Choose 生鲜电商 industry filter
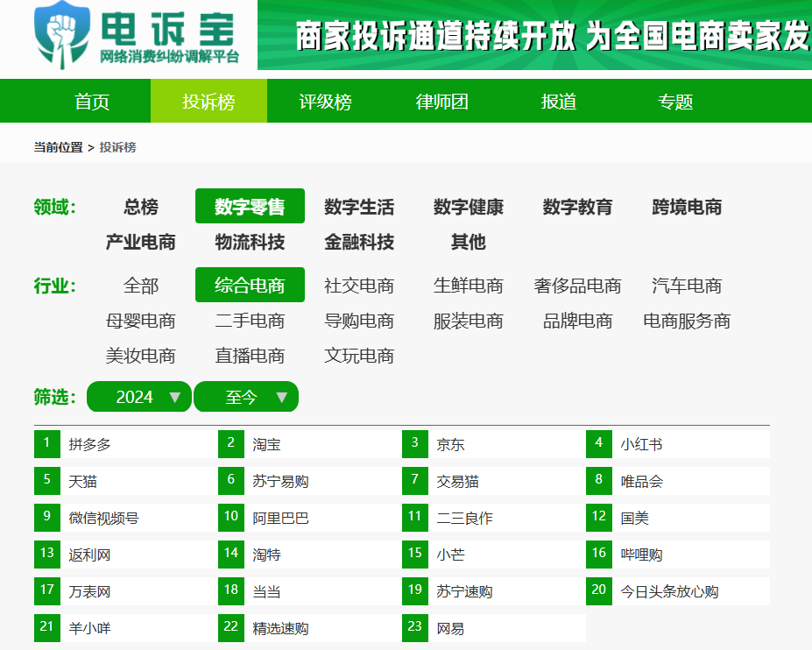Image resolution: width=812 pixels, height=650 pixels. [x=468, y=286]
